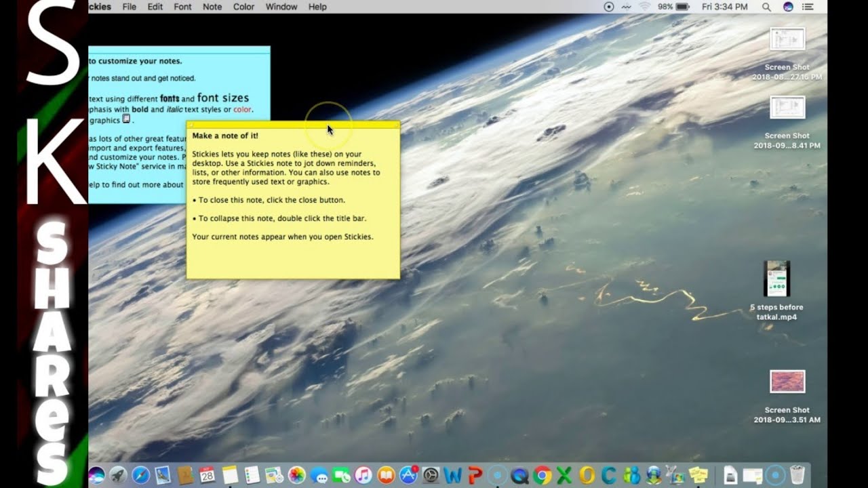Click yellow note's collapse box at title bar's right end
868x488 pixels.
pyautogui.click(x=396, y=125)
